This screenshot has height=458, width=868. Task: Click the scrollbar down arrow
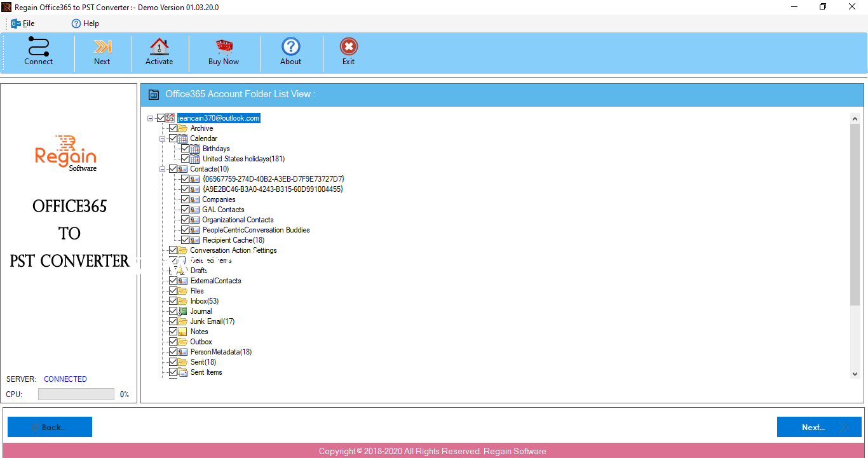click(855, 374)
